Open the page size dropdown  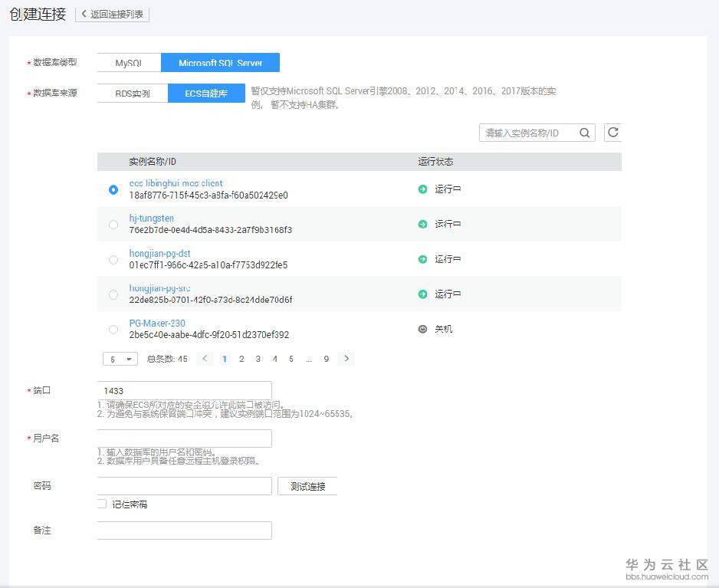tap(120, 359)
